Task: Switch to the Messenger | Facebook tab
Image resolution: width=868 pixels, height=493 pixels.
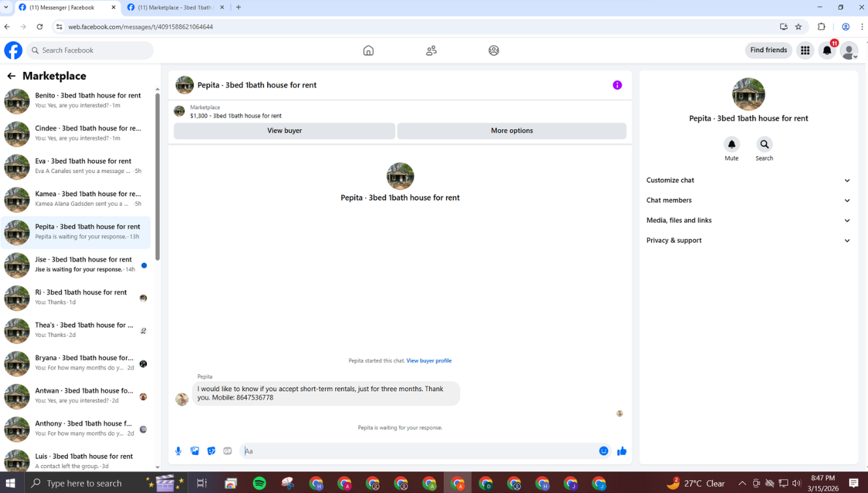Action: pos(66,7)
